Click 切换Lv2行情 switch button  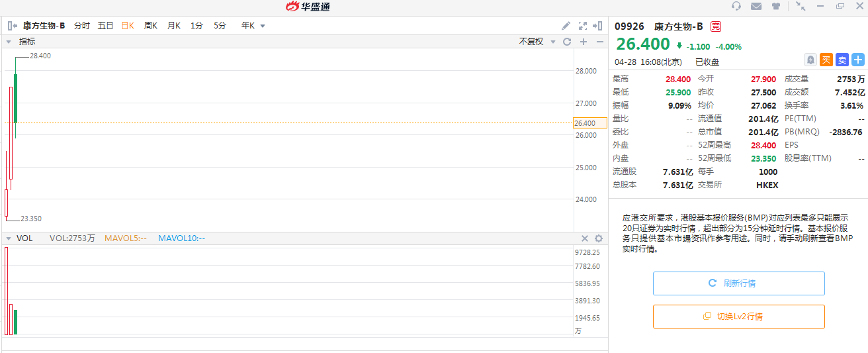tap(739, 317)
